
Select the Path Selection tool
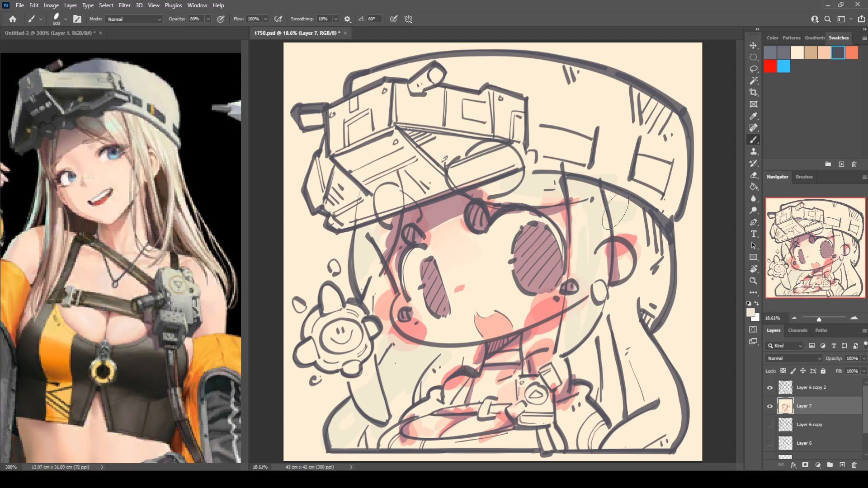(753, 245)
